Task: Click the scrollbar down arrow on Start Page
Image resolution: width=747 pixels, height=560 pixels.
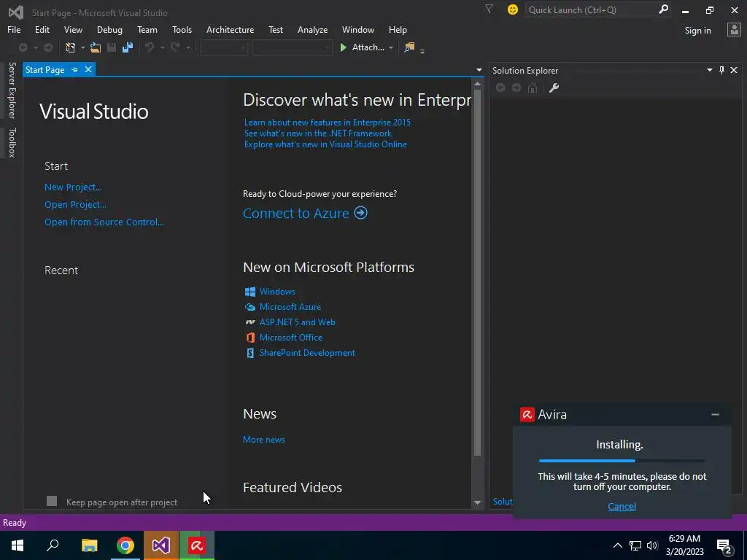Action: click(x=477, y=502)
